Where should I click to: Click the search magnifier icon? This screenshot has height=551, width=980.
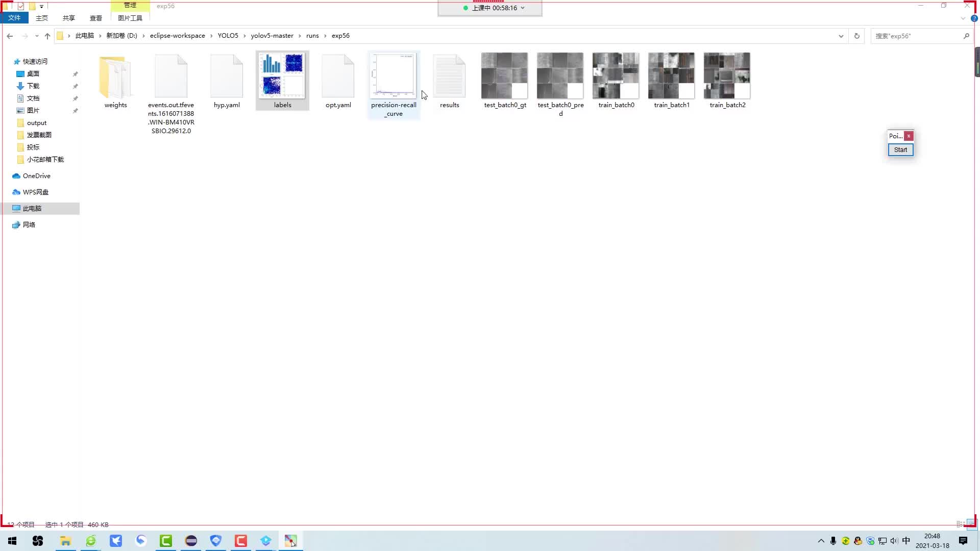tap(966, 36)
